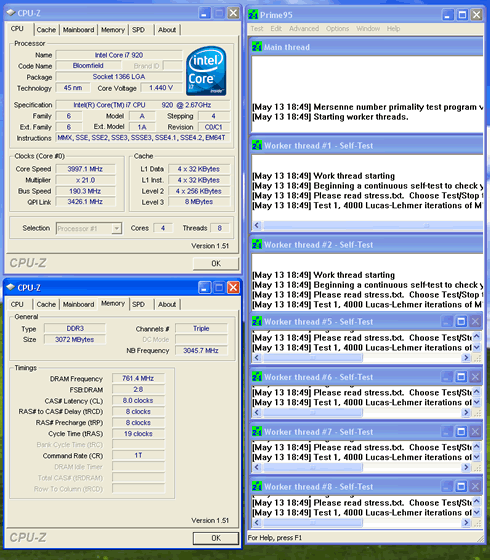The image size is (490, 560).
Task: Click Worker thread #5 window icon
Action: click(x=257, y=321)
